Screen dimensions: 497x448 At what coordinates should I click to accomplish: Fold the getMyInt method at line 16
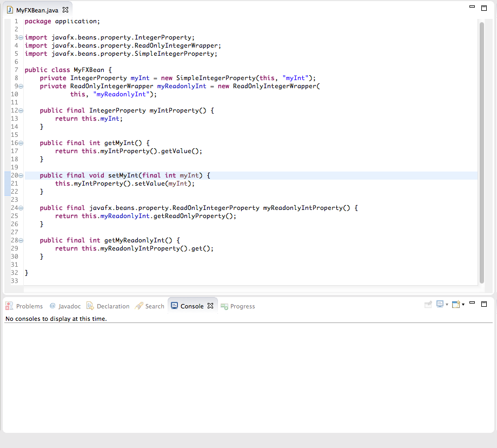click(21, 143)
